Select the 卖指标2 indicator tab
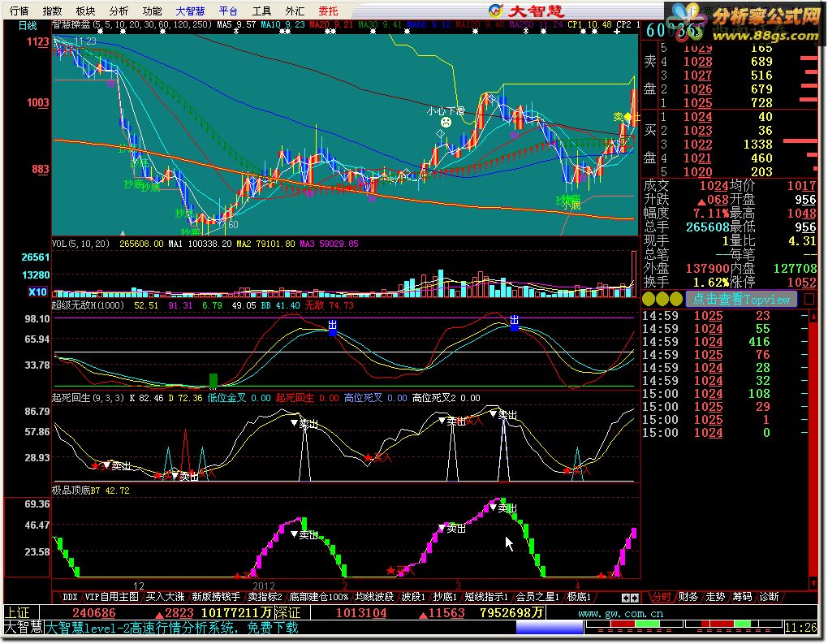 pyautogui.click(x=265, y=597)
